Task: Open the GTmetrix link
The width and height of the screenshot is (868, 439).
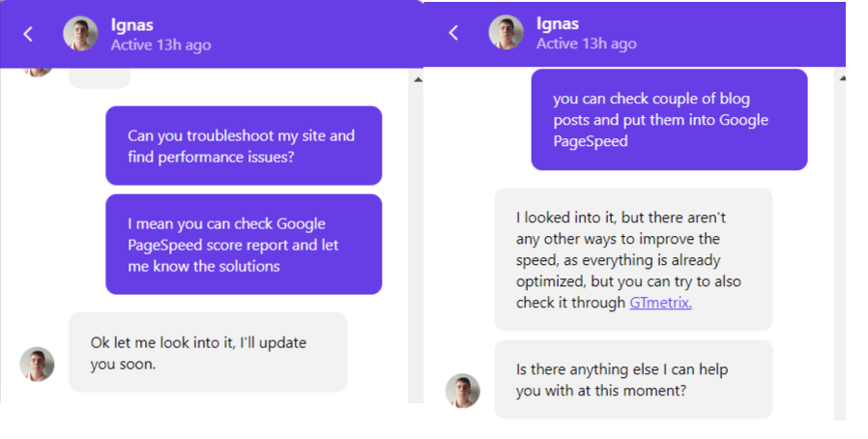Action: pos(660,303)
